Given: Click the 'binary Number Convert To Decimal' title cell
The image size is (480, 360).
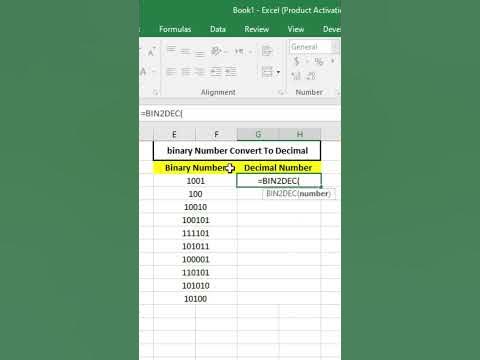Looking at the screenshot, I should 237,151.
